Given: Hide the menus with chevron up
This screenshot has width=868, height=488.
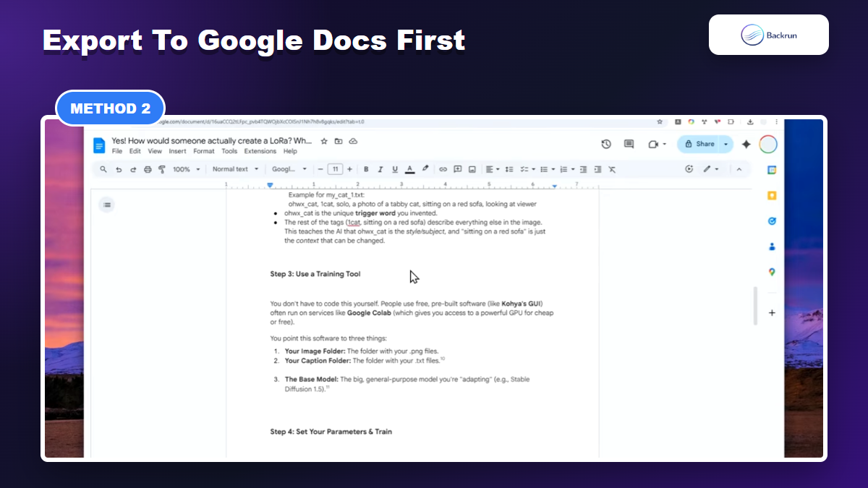Looking at the screenshot, I should point(739,169).
